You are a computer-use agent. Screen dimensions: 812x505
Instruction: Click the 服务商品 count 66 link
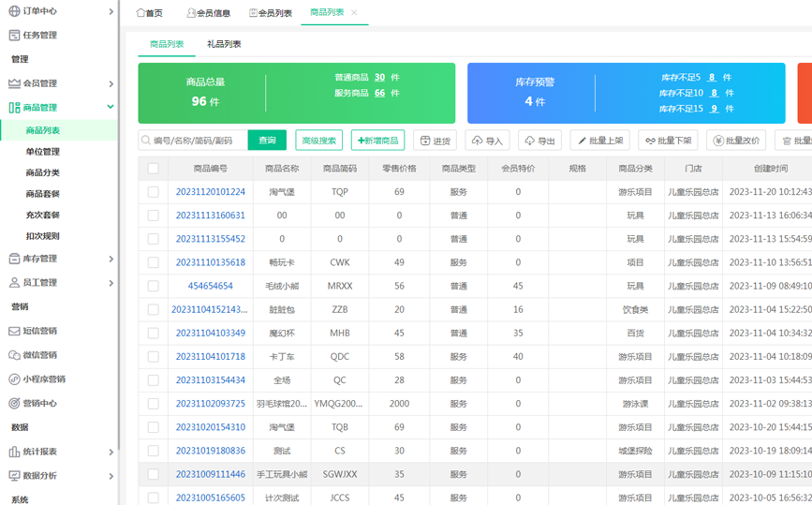pos(379,93)
